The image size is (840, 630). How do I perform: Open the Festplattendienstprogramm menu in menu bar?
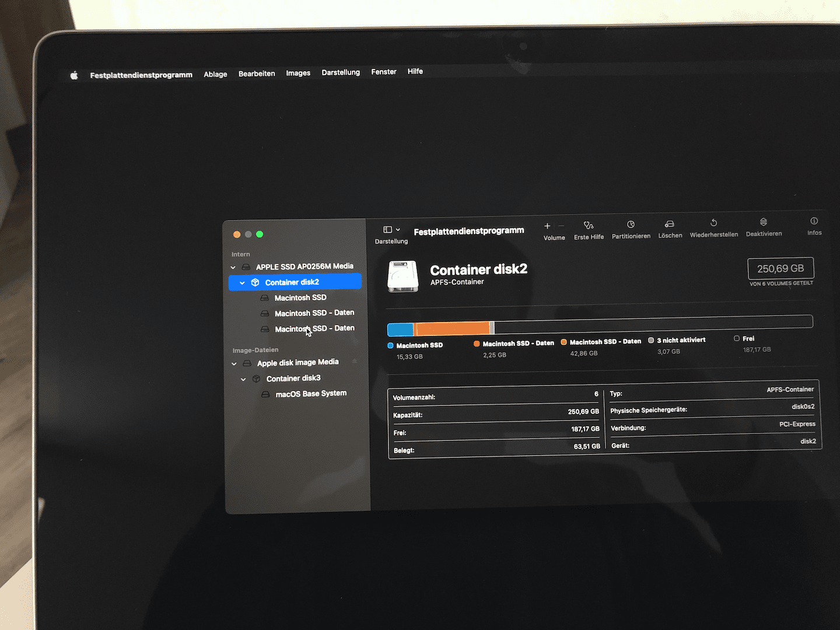pyautogui.click(x=141, y=75)
